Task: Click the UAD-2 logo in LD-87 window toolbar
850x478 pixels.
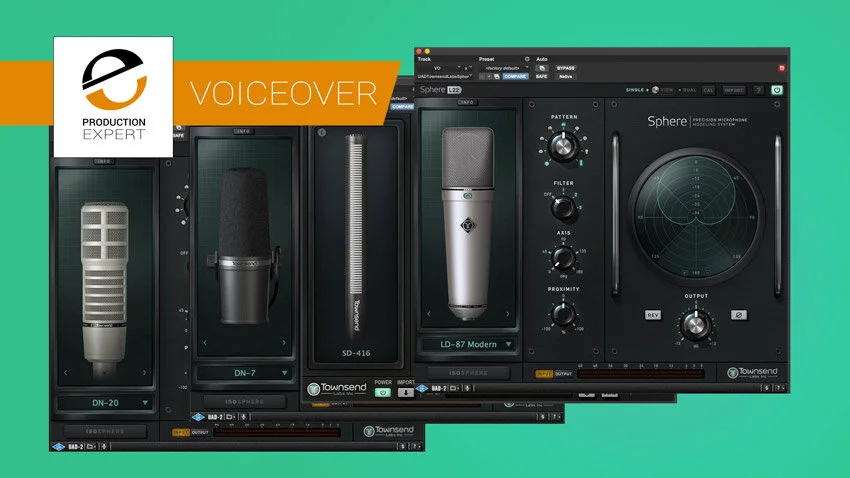Action: pyautogui.click(x=422, y=388)
